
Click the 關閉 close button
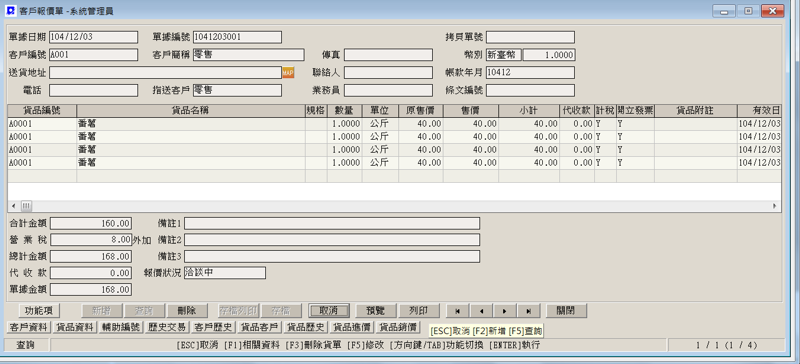pos(566,310)
